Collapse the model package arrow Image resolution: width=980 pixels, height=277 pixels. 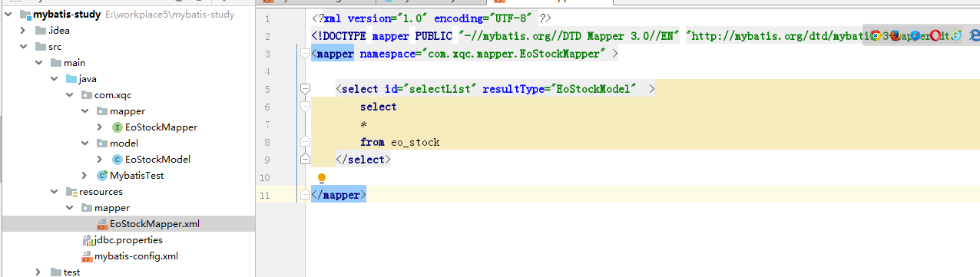pyautogui.click(x=85, y=143)
